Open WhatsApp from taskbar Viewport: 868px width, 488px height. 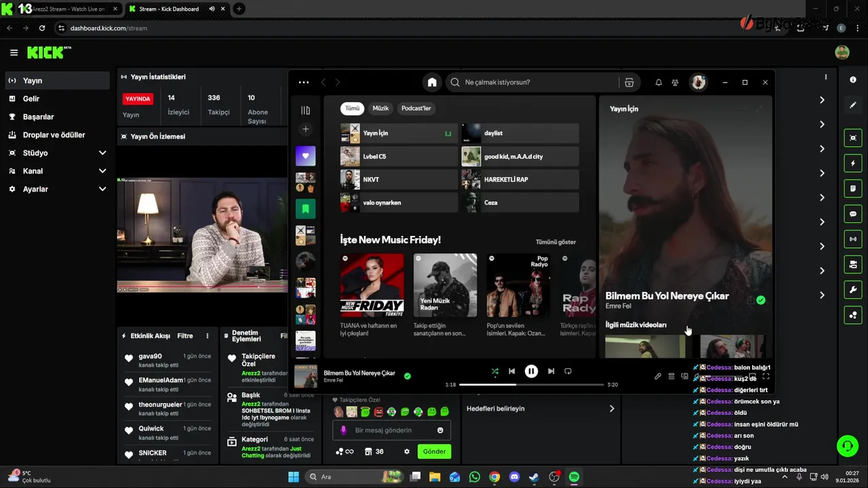point(475,477)
